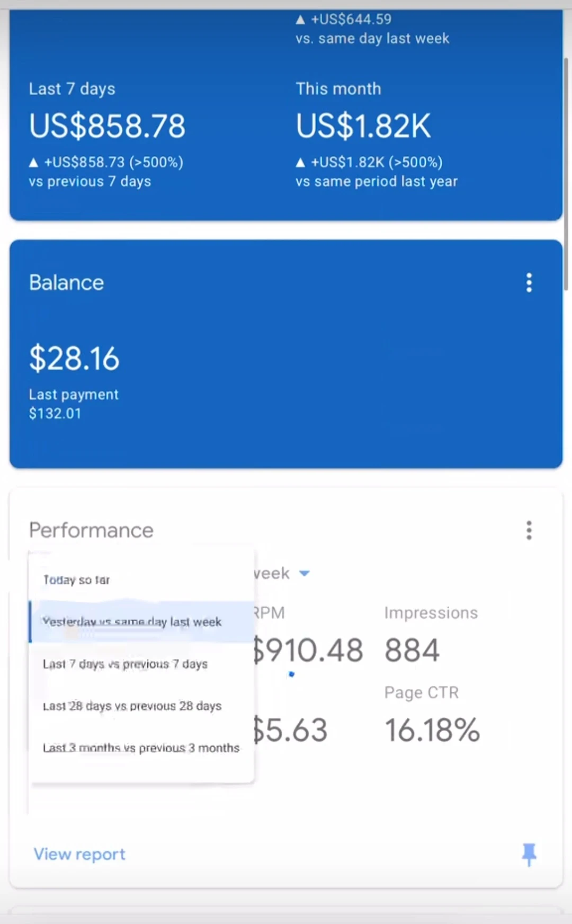Click the up arrow beside +US$644.59
This screenshot has height=924, width=572.
(x=300, y=20)
